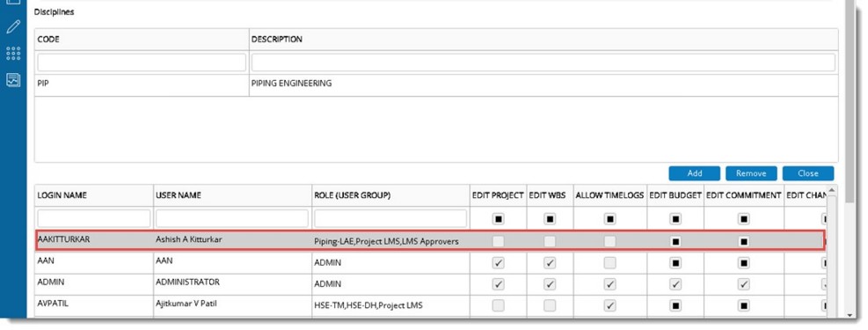Open the dotted grid apps icon in sidebar
The image size is (868, 330).
(x=13, y=53)
